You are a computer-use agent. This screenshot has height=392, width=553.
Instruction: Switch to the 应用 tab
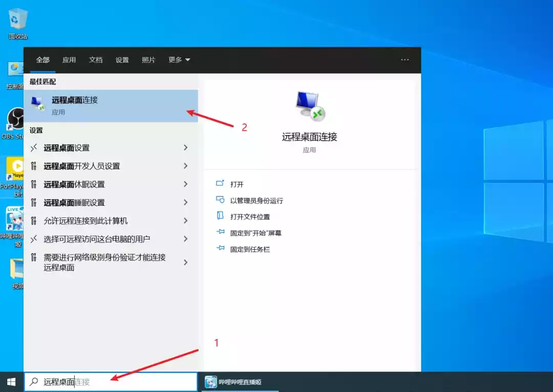69,60
